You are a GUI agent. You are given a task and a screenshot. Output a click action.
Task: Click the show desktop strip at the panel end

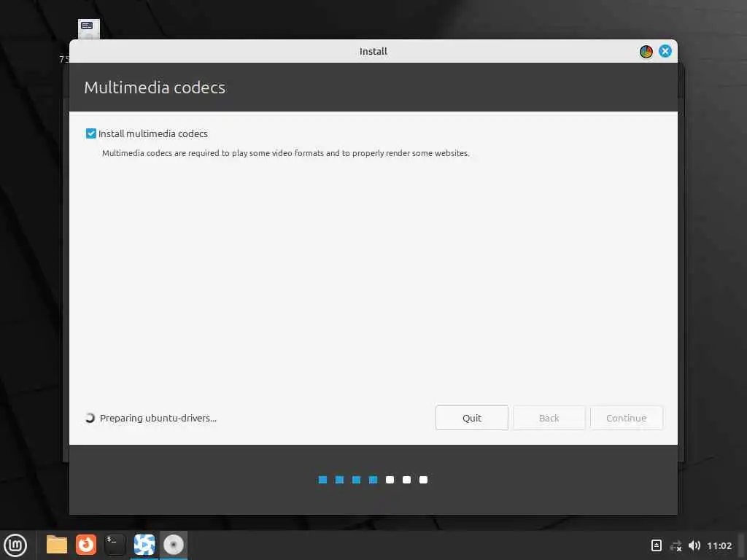click(x=742, y=545)
